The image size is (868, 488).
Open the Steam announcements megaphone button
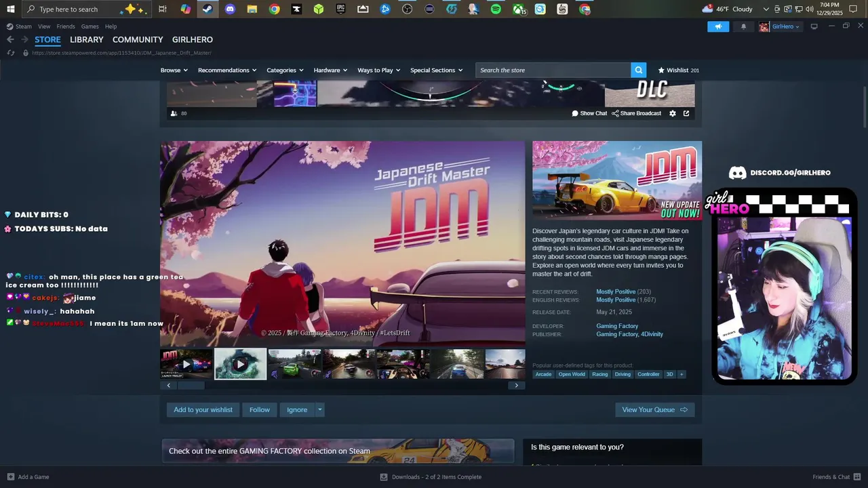pos(718,26)
